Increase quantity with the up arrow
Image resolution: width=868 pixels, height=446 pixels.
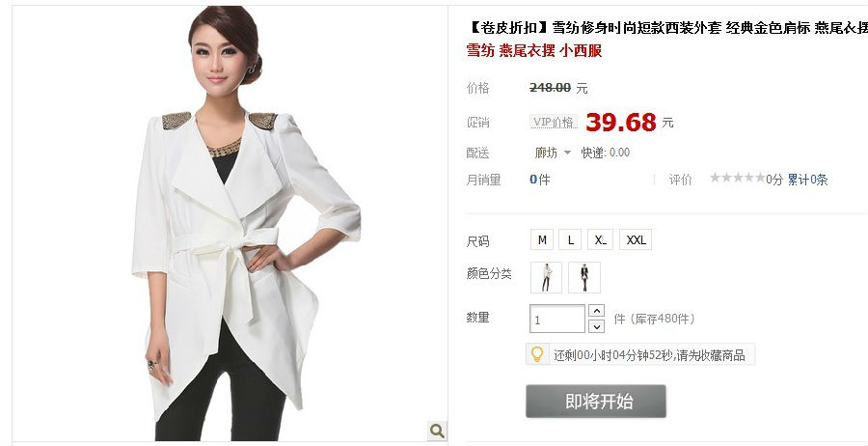pyautogui.click(x=596, y=311)
